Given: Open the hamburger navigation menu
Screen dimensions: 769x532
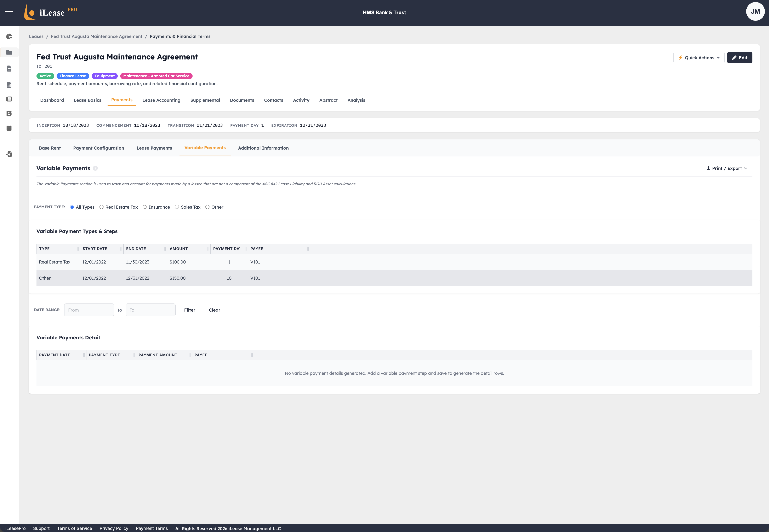Looking at the screenshot, I should pyautogui.click(x=9, y=12).
